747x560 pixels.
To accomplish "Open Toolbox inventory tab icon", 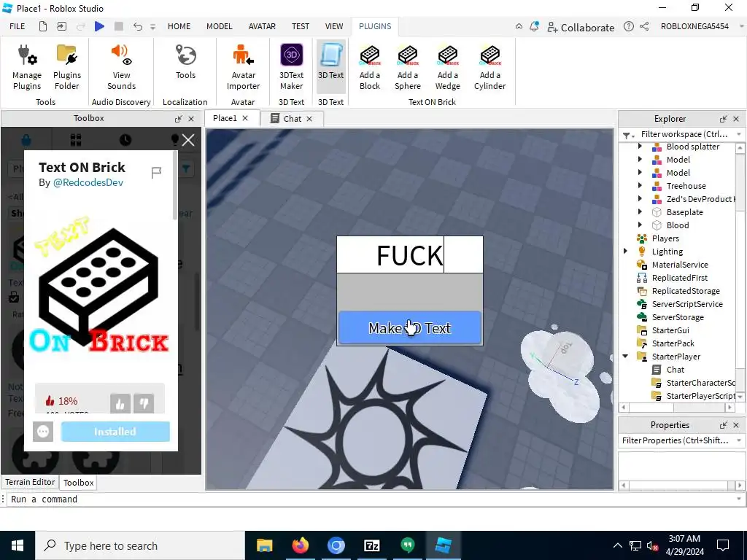I will pos(76,139).
